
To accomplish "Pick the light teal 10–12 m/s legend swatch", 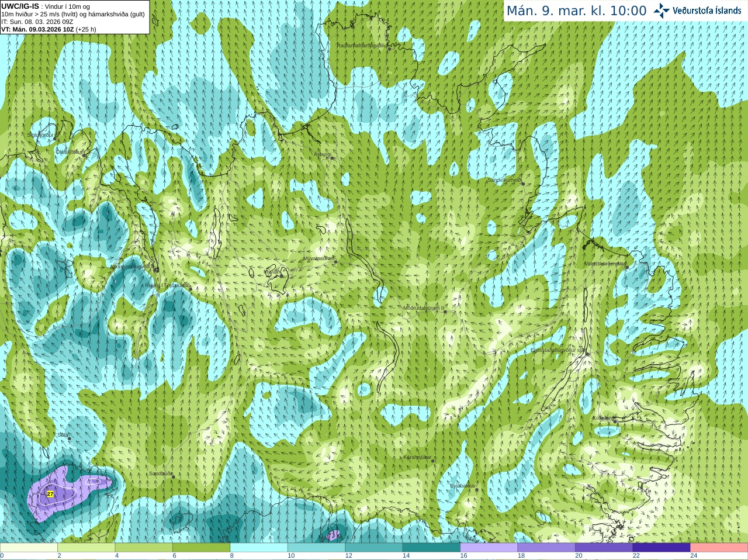I will pyautogui.click(x=317, y=548).
